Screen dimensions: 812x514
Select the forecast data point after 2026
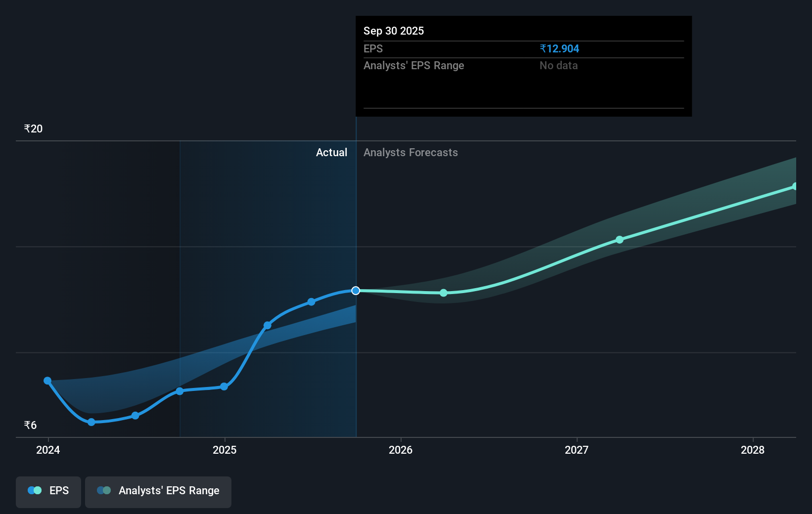tap(444, 293)
